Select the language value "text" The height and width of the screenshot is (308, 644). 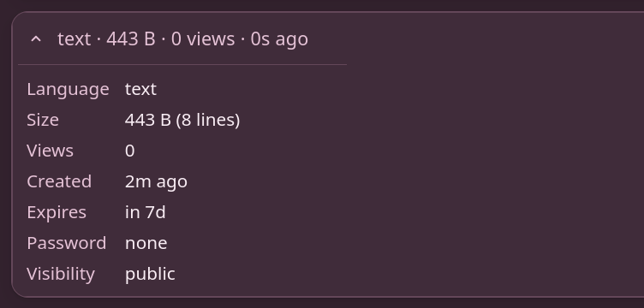coord(140,90)
